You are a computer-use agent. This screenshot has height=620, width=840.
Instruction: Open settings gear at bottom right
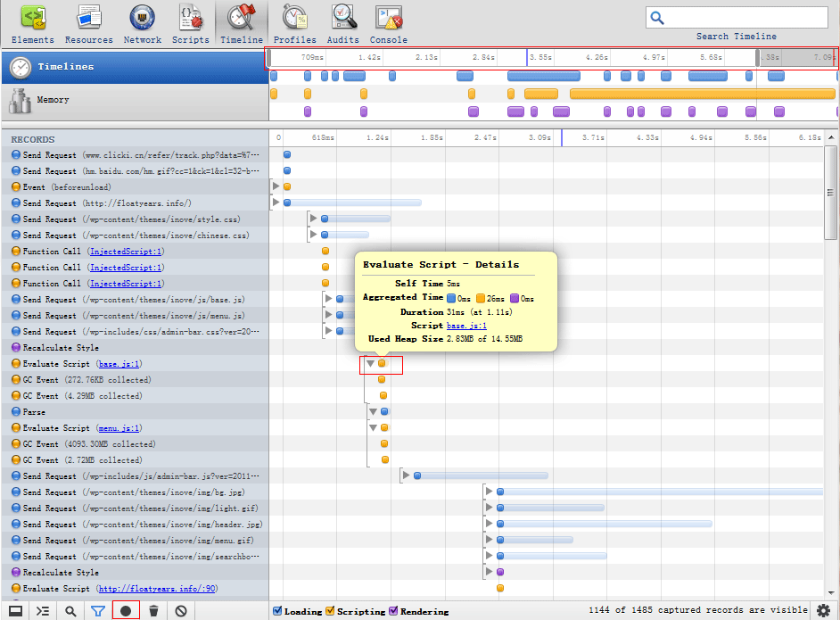coord(823,610)
